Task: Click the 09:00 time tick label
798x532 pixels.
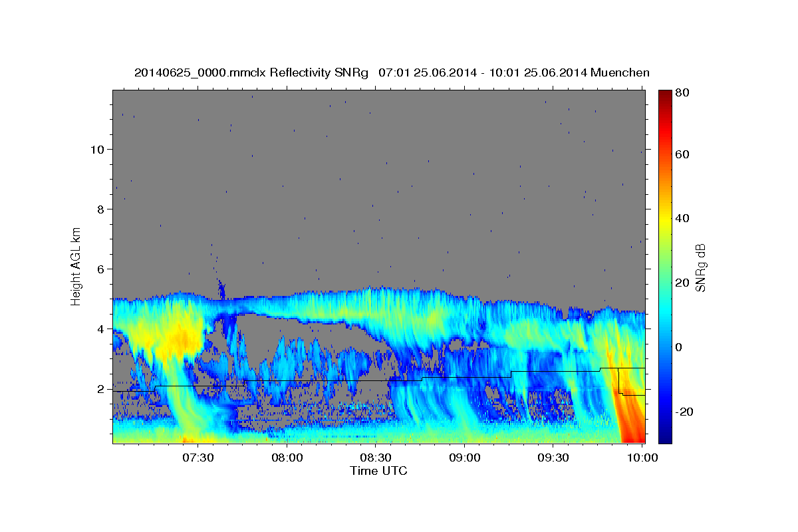Action: pos(464,458)
